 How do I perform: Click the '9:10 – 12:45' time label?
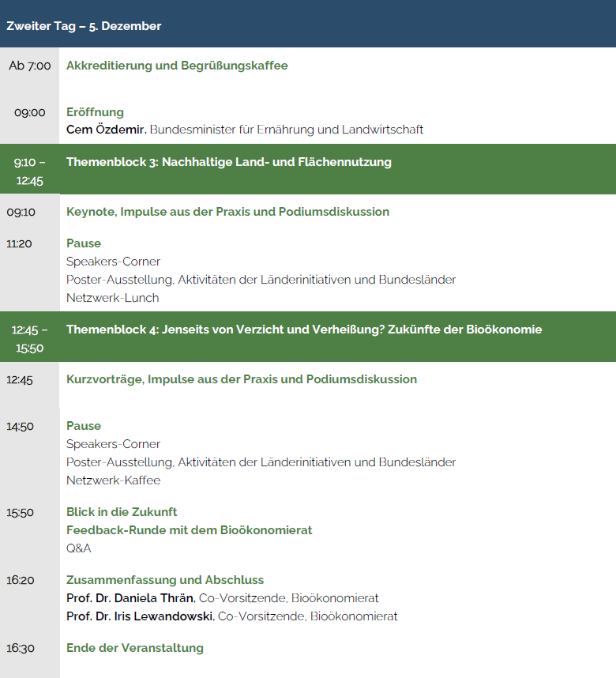click(x=30, y=171)
